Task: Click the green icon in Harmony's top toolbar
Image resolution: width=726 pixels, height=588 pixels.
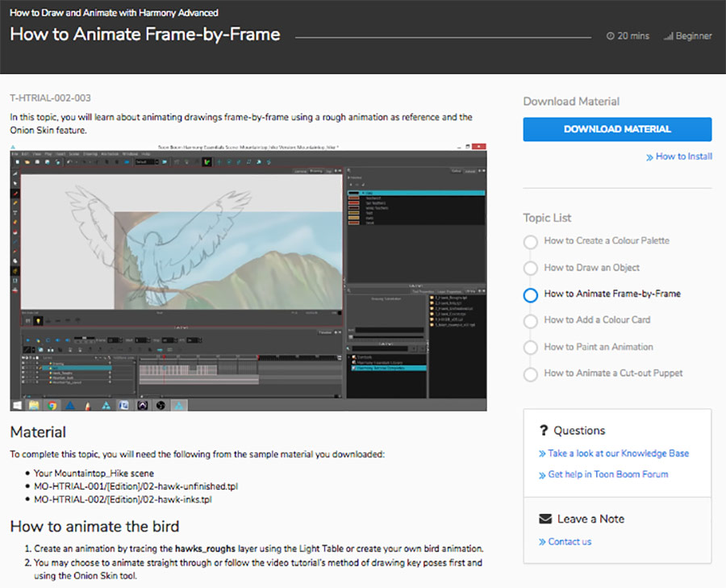Action: (207, 162)
